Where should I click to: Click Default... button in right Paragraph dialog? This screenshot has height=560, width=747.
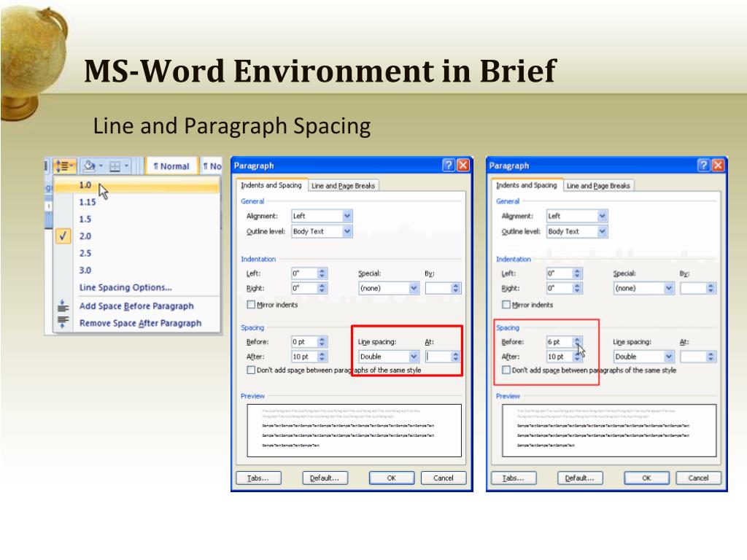(580, 478)
